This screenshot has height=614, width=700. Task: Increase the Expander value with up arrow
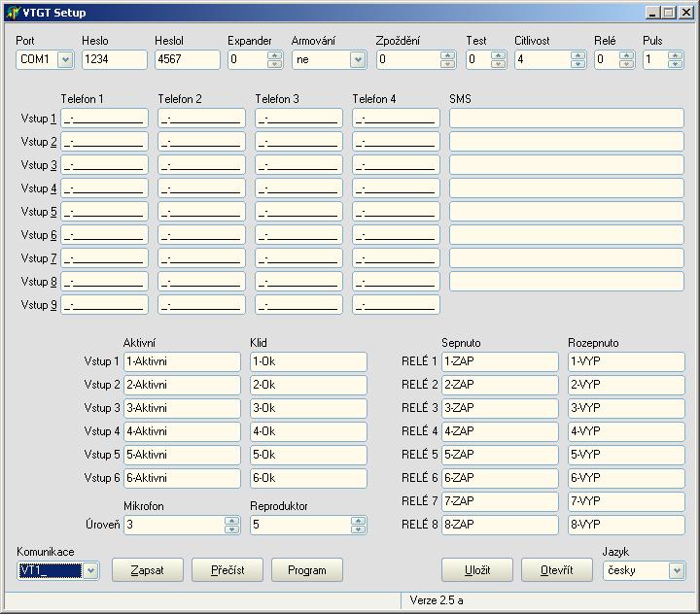[x=274, y=55]
